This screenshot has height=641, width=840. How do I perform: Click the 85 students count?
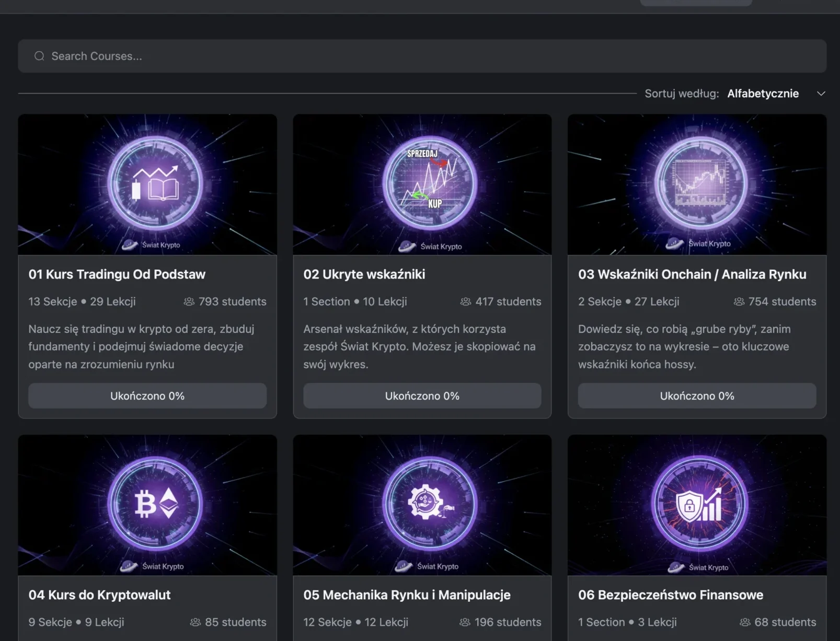(x=236, y=622)
